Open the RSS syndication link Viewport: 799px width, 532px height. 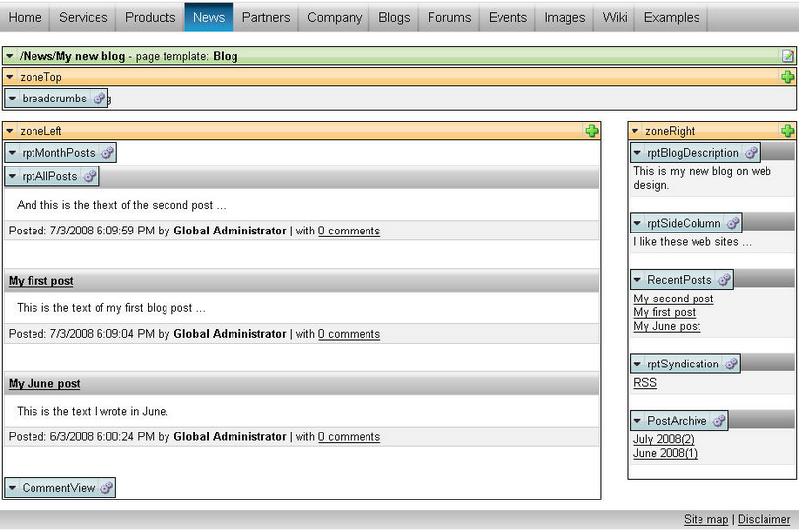[x=645, y=382]
